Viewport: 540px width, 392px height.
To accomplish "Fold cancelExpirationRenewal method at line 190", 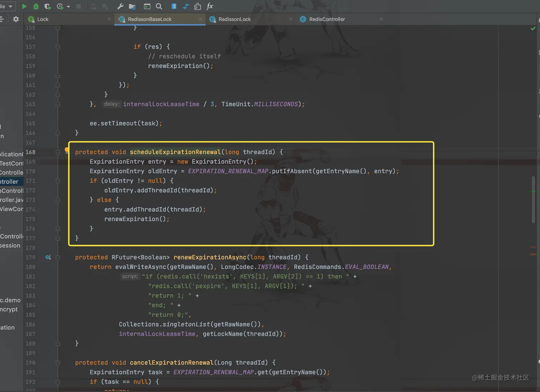I will pyautogui.click(x=58, y=363).
